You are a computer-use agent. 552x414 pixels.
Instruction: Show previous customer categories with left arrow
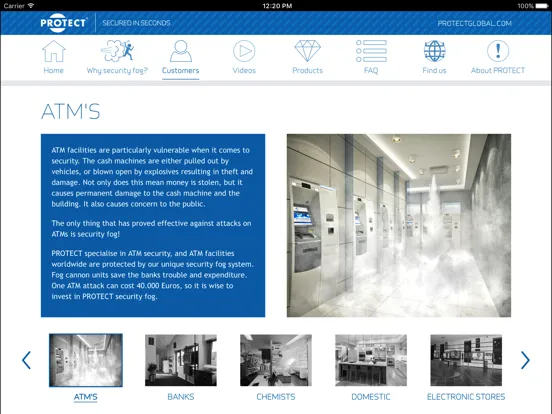(x=26, y=360)
